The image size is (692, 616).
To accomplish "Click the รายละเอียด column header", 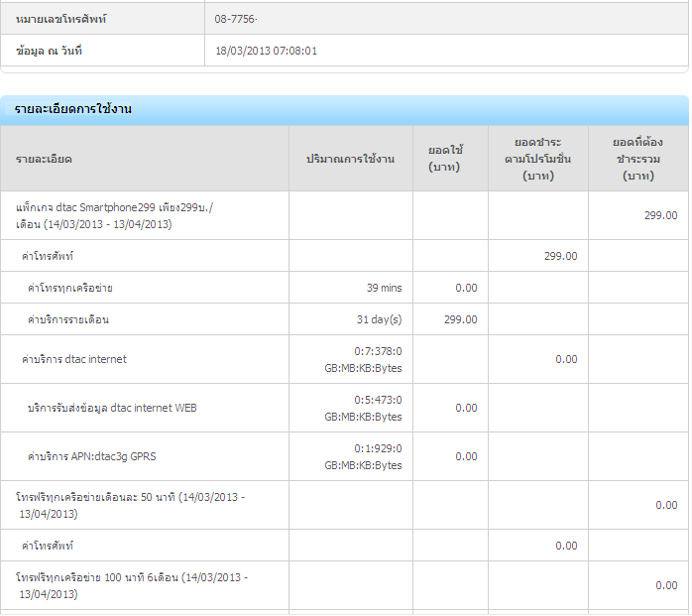I will 45,159.
